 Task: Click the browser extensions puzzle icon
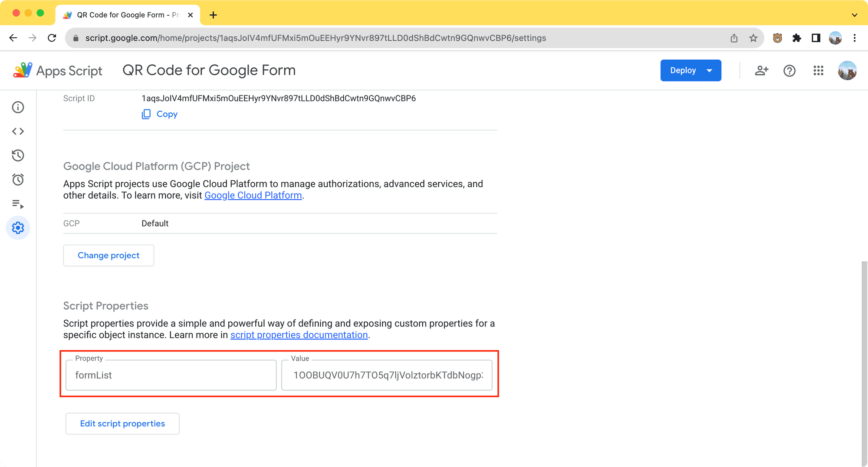coord(797,38)
